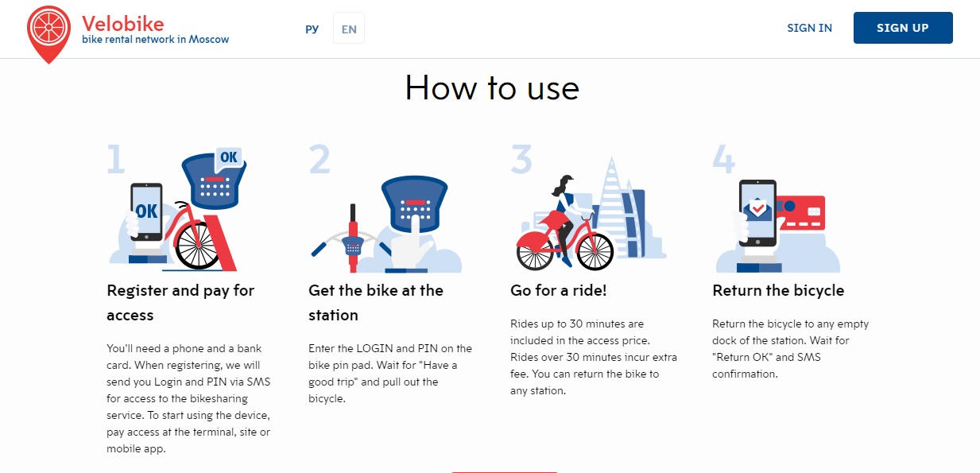Image resolution: width=980 pixels, height=473 pixels.
Task: Switch language to РУ
Action: pyautogui.click(x=312, y=29)
